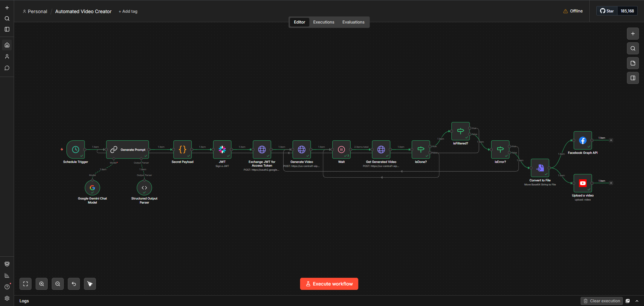Toggle the left sidebar panel
The image size is (644, 306).
pos(7,29)
